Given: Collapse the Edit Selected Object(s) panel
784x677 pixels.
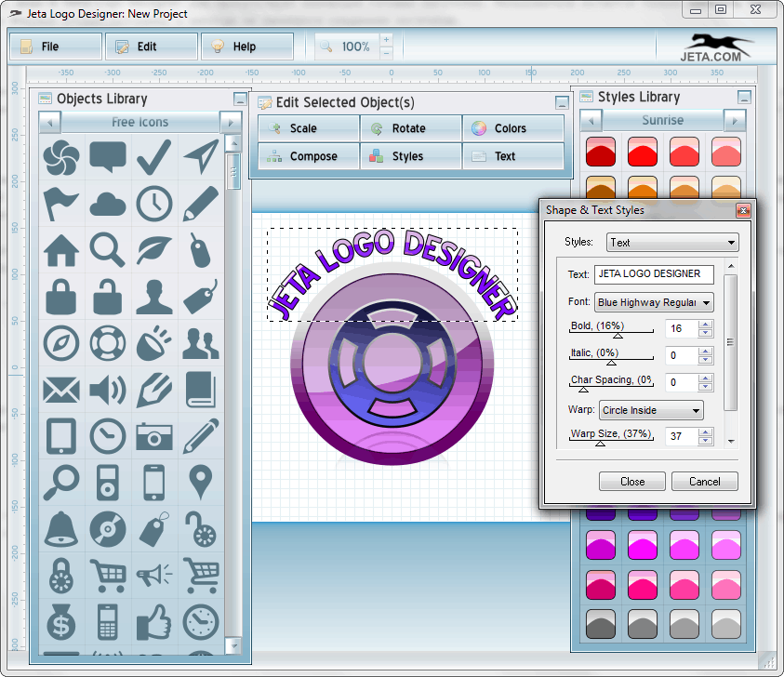Looking at the screenshot, I should click(562, 103).
